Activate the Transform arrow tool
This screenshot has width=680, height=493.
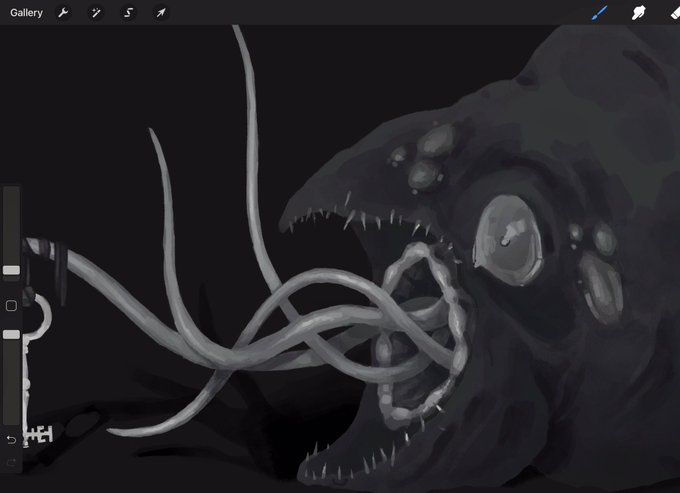tap(161, 13)
